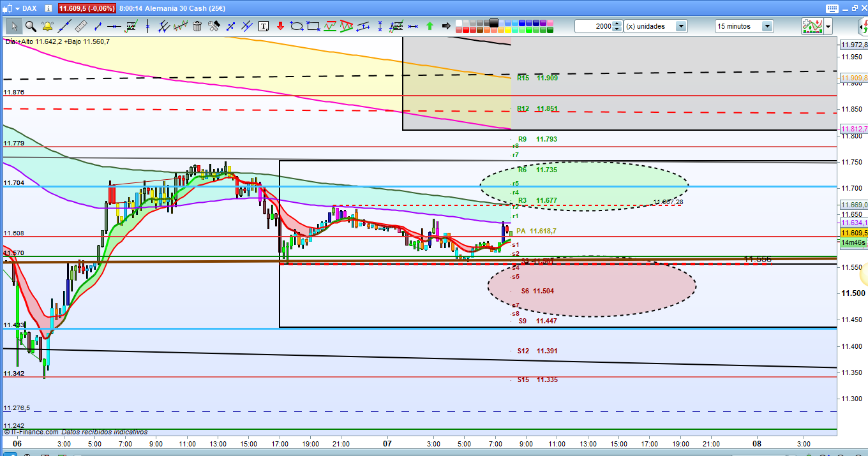Activate the magnifying glass zoom tool

(30, 26)
